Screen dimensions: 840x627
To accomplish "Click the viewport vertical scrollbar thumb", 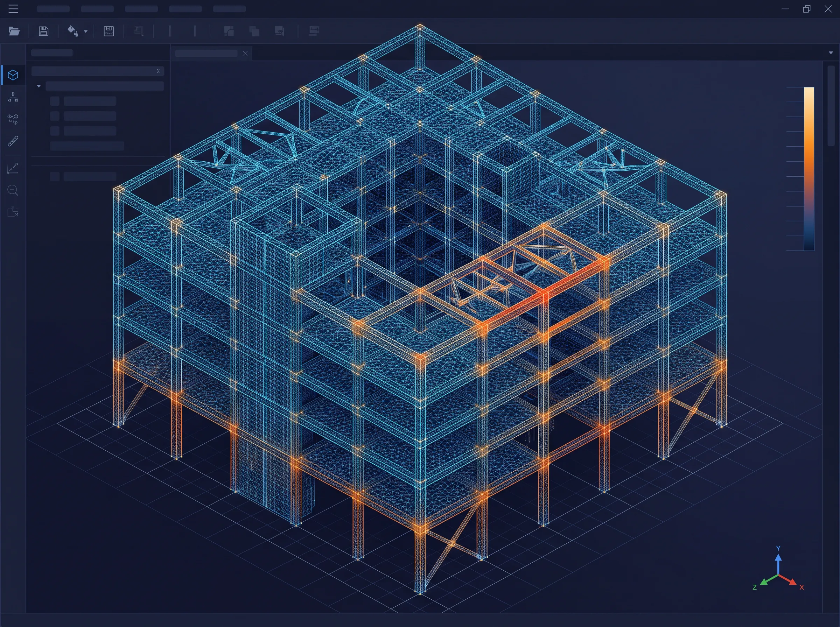I will [x=831, y=106].
